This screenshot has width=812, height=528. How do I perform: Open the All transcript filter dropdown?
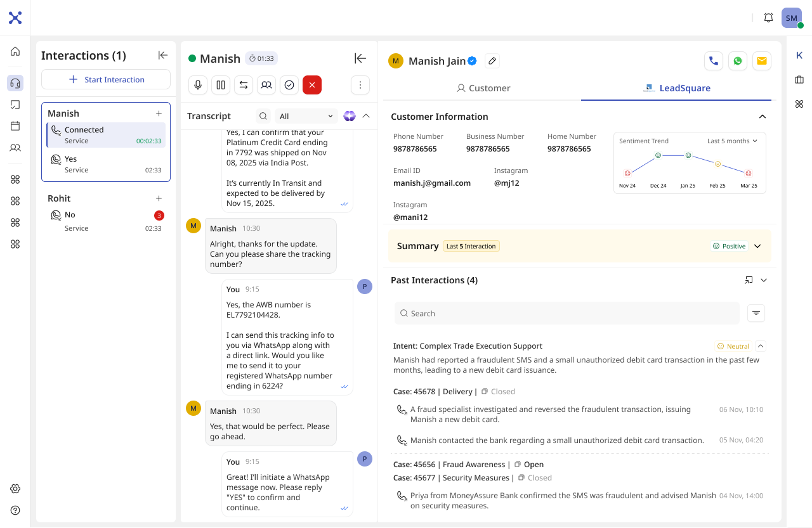(x=306, y=116)
